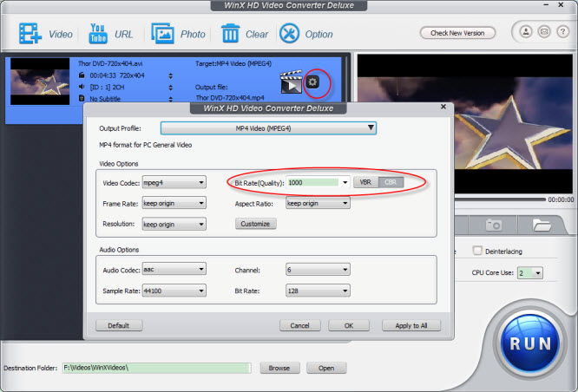Click the user account icon

pos(526,32)
